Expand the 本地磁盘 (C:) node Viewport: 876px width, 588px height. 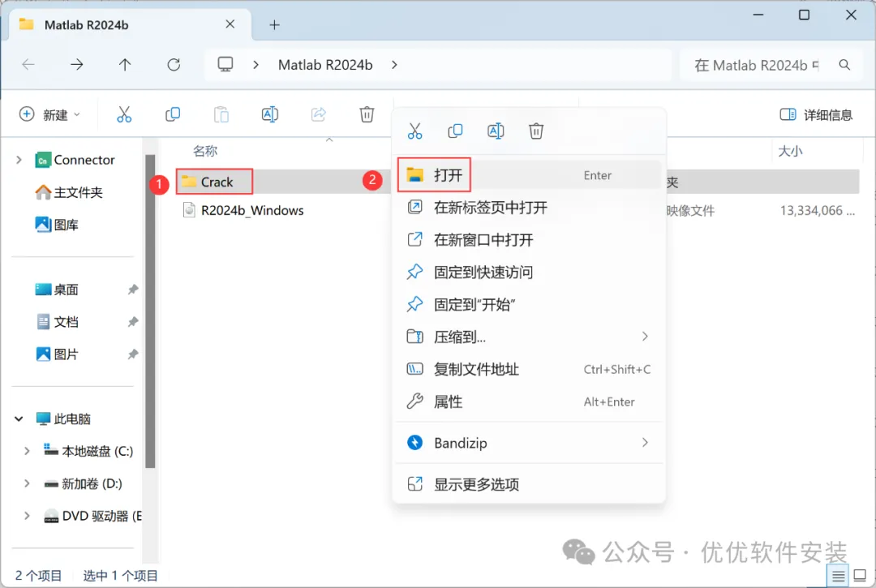pyautogui.click(x=27, y=451)
